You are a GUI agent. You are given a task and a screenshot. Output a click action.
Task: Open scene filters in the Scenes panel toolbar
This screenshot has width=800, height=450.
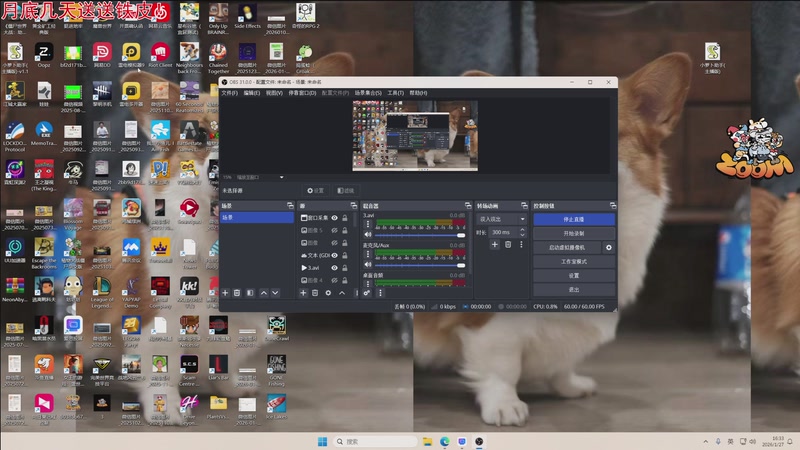pos(250,293)
